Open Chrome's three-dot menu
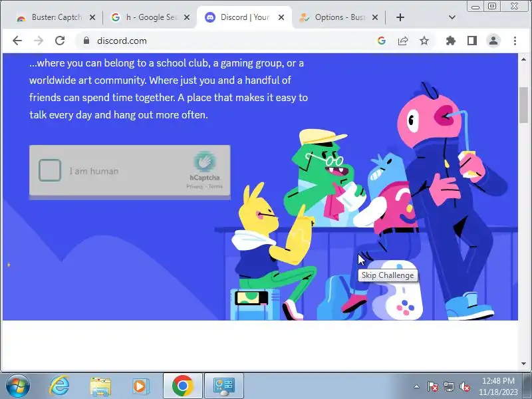Image resolution: width=532 pixels, height=399 pixels. click(515, 41)
